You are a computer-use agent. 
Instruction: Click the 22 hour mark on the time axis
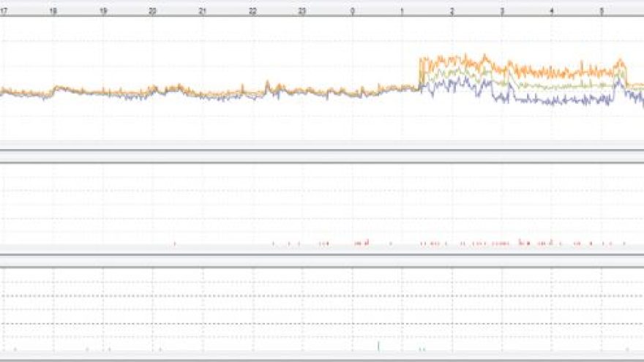click(252, 12)
